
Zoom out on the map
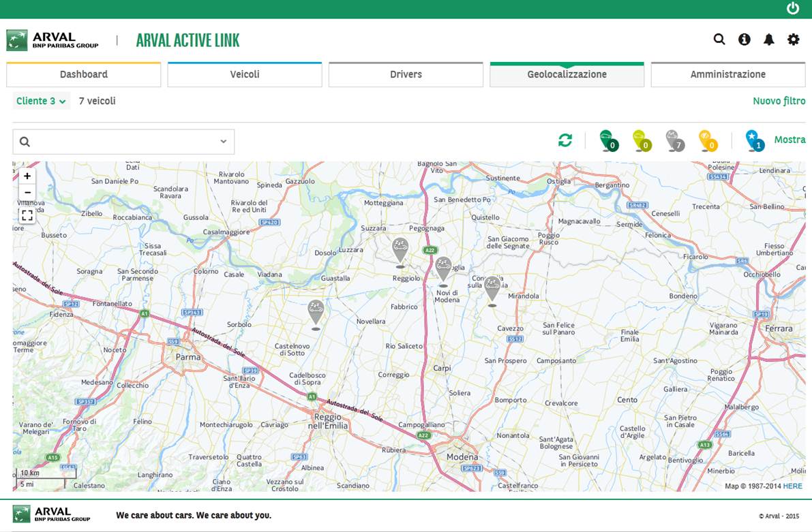(x=27, y=192)
